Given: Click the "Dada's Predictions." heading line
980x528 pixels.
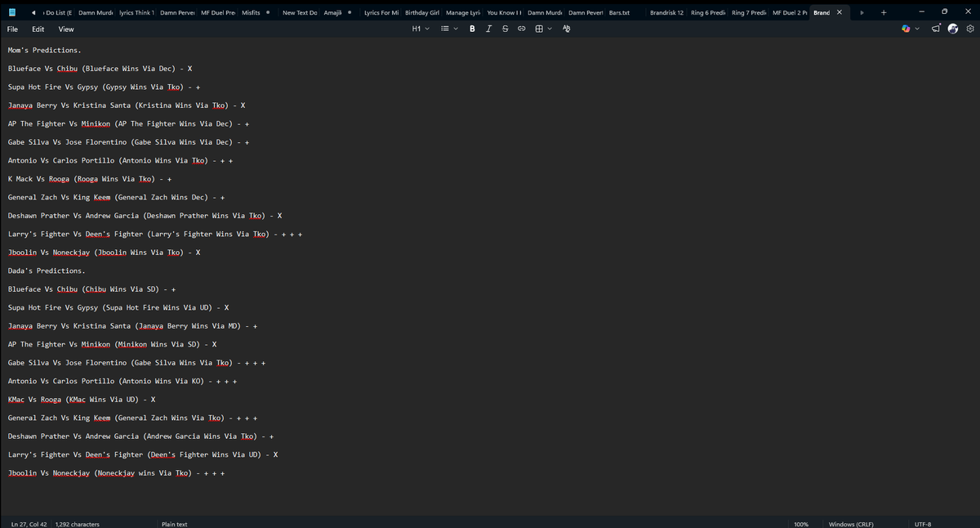Looking at the screenshot, I should pos(47,271).
